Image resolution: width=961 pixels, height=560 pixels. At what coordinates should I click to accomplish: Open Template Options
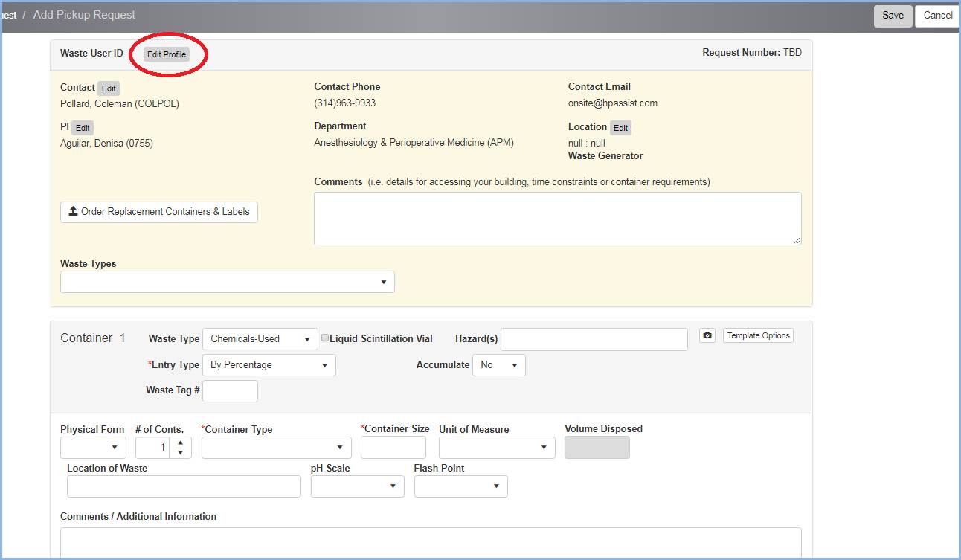tap(758, 336)
